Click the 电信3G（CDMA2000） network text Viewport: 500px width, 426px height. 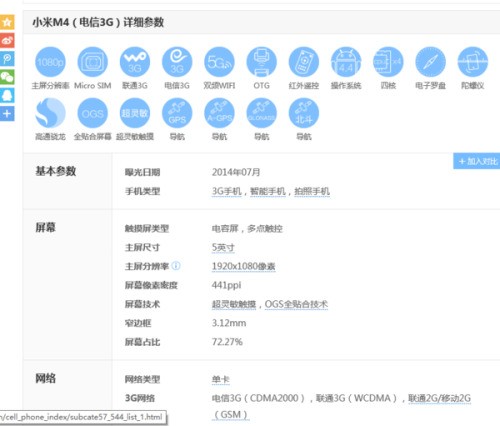coord(258,398)
